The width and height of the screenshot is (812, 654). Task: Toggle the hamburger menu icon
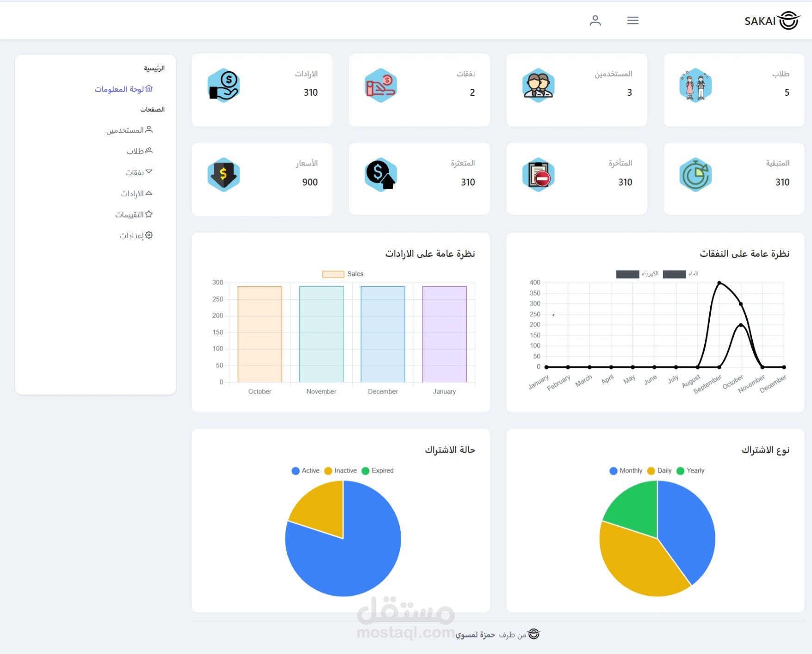point(632,20)
